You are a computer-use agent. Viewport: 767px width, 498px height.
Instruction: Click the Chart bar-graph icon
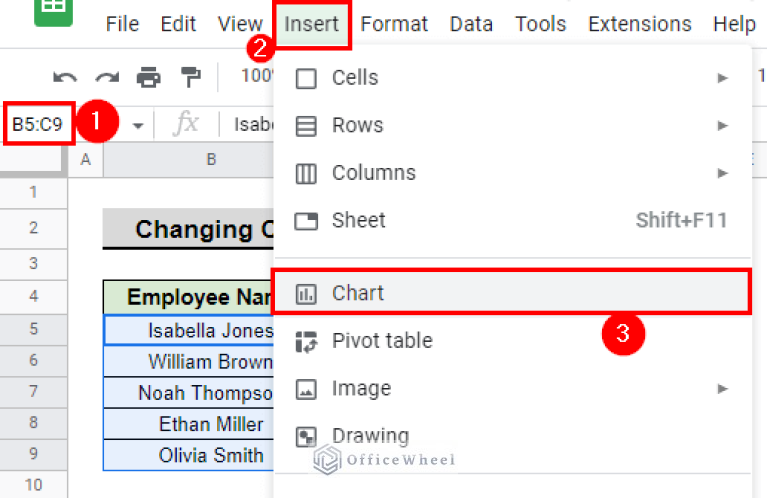click(306, 294)
